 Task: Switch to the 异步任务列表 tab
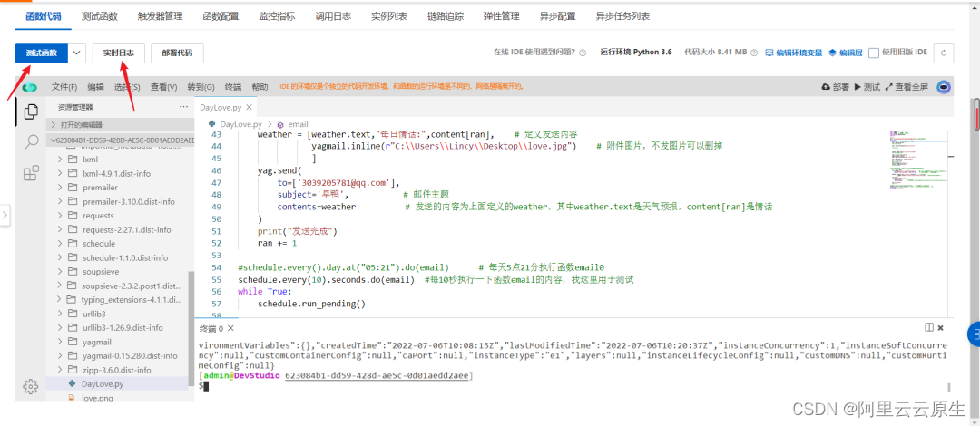tap(622, 16)
